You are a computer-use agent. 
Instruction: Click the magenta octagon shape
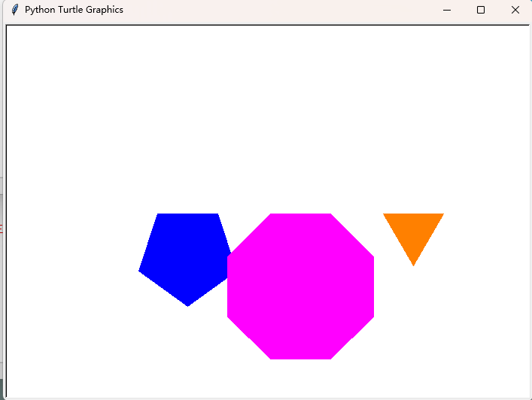pos(300,286)
